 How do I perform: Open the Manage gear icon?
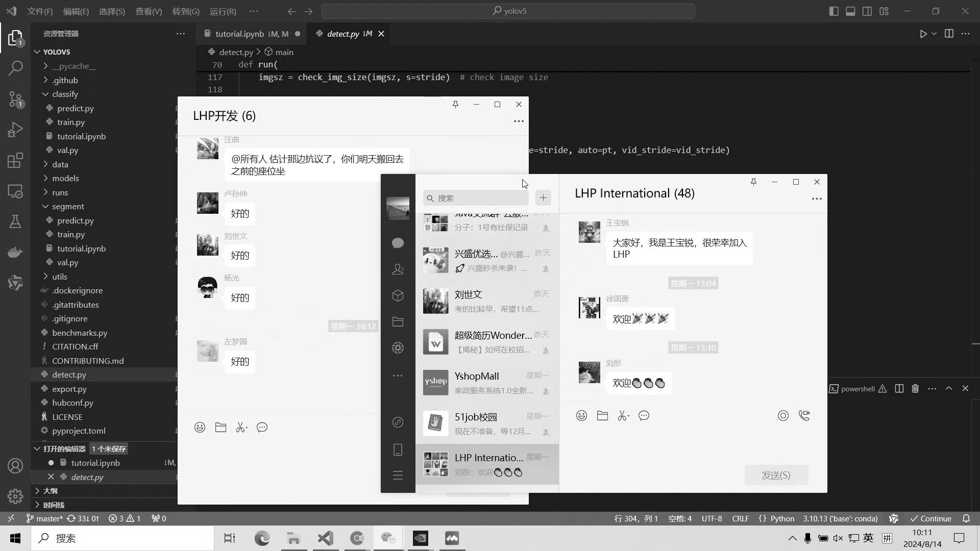coord(15,496)
